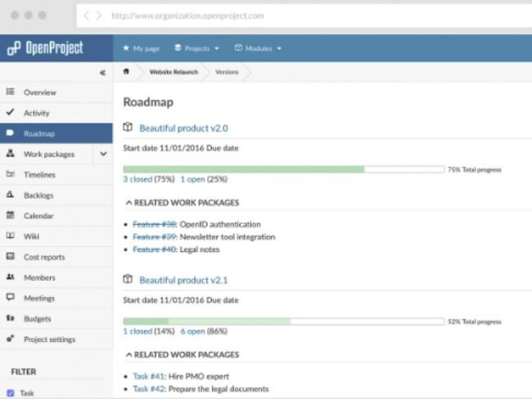Click the Members people icon

click(x=11, y=277)
